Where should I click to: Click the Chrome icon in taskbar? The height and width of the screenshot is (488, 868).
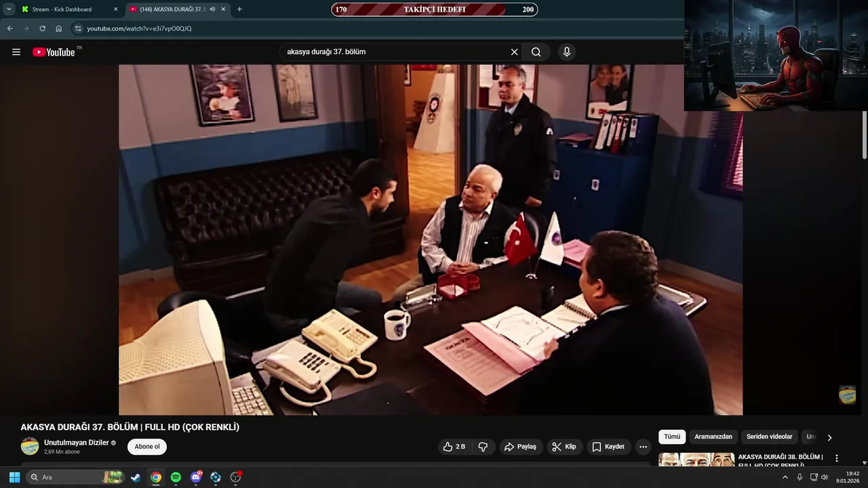pyautogui.click(x=156, y=477)
